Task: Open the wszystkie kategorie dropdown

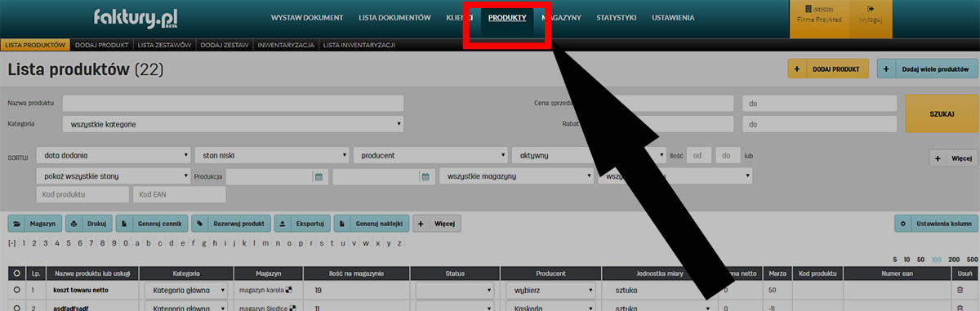Action: (233, 125)
